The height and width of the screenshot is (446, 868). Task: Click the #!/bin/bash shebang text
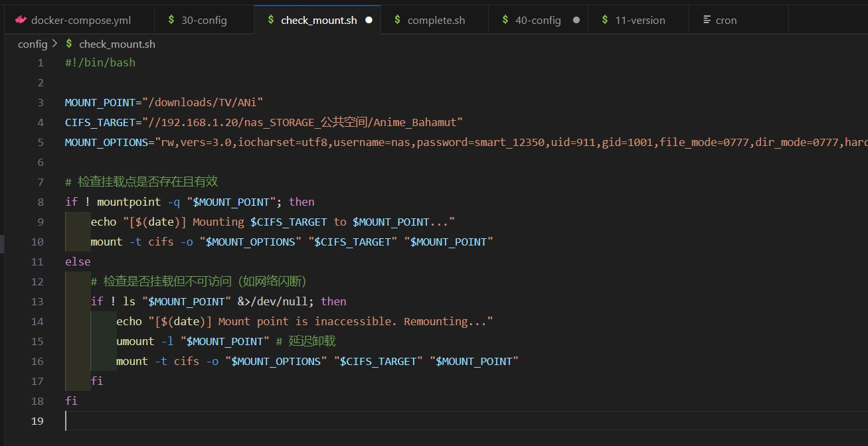point(100,62)
